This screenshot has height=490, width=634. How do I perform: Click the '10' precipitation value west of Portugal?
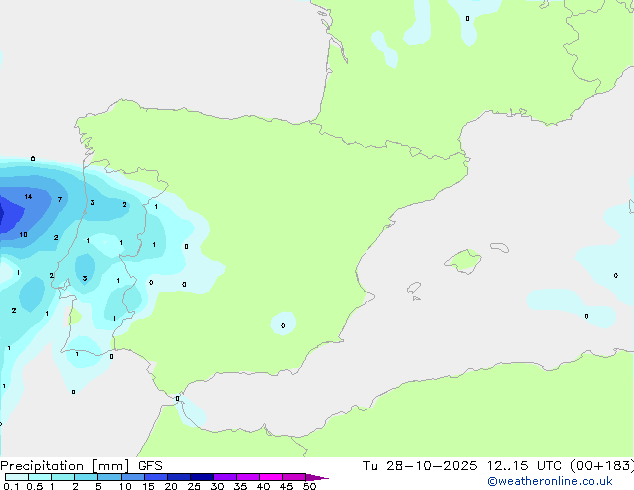point(23,234)
